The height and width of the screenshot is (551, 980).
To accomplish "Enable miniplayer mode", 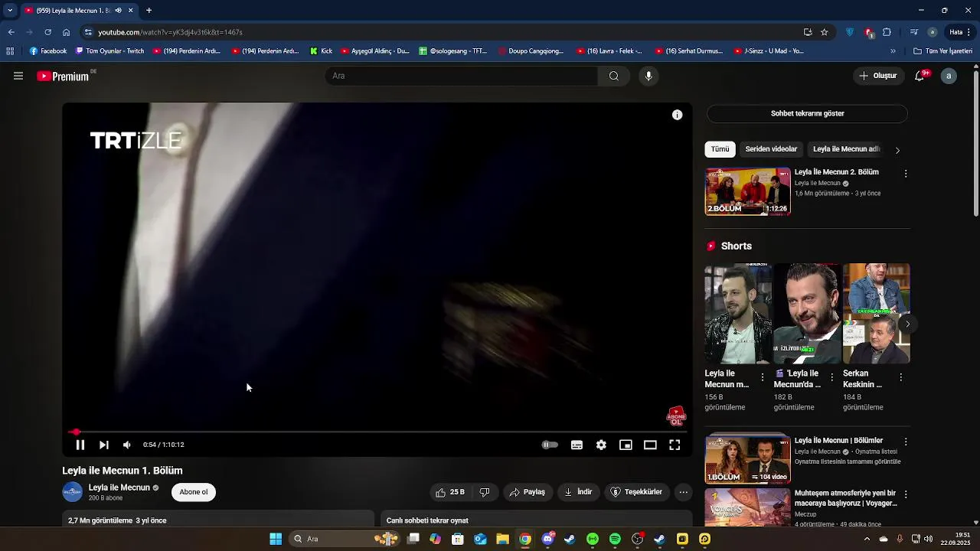I will coord(626,445).
